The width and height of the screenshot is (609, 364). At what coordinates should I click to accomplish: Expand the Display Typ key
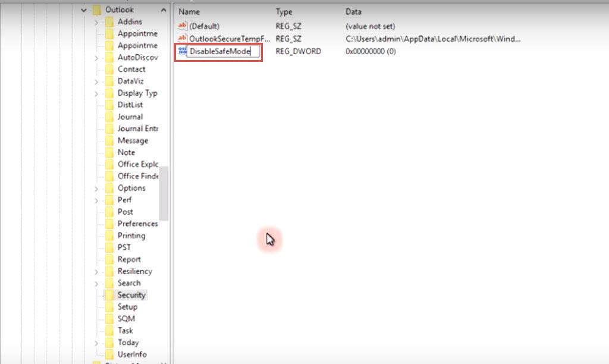tap(96, 93)
